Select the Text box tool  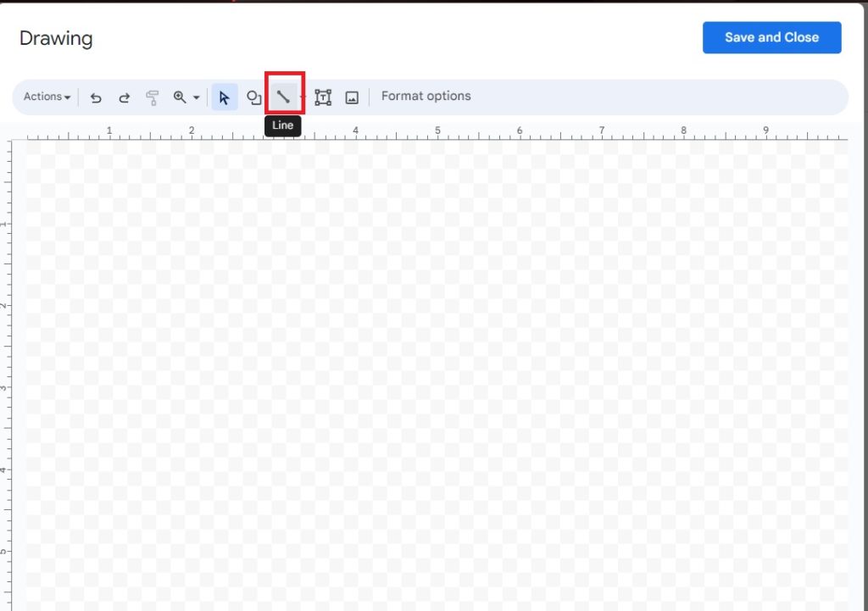[323, 97]
